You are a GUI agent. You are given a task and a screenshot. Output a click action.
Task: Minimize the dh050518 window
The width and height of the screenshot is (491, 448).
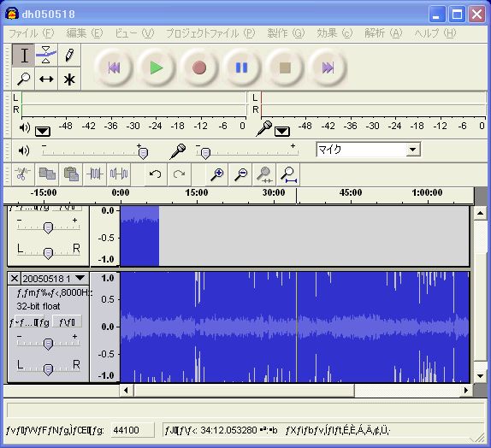[436, 14]
